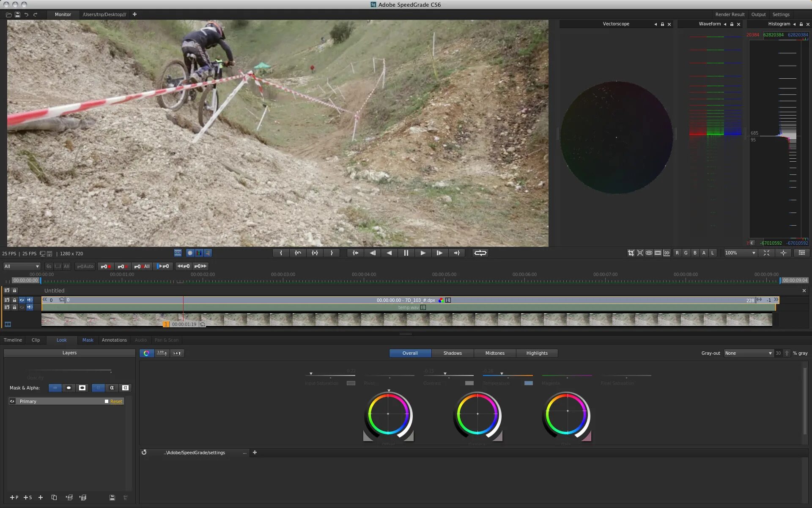Select the crop/framing tool icon

631,253
